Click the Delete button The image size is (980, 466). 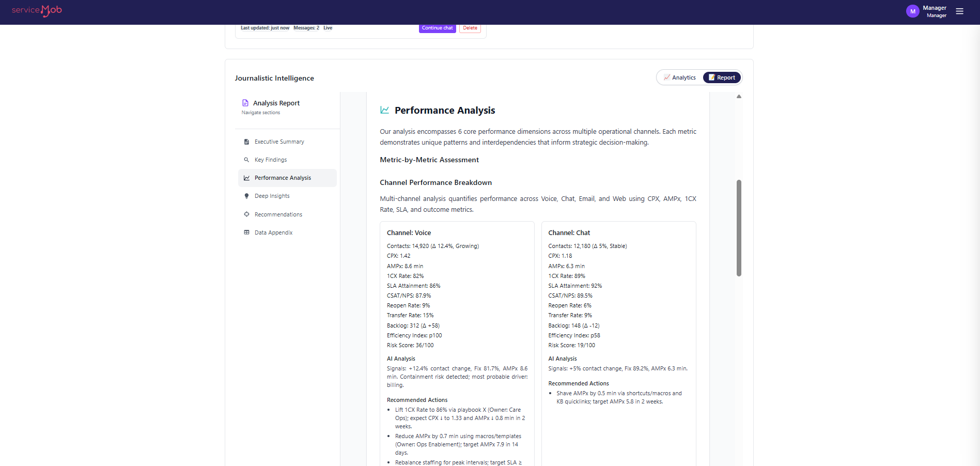(x=470, y=28)
